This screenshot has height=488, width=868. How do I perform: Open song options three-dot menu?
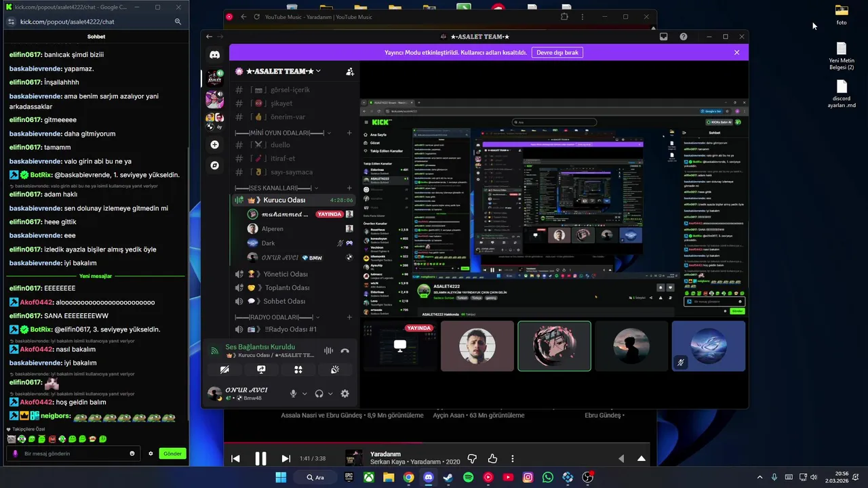[513, 459]
